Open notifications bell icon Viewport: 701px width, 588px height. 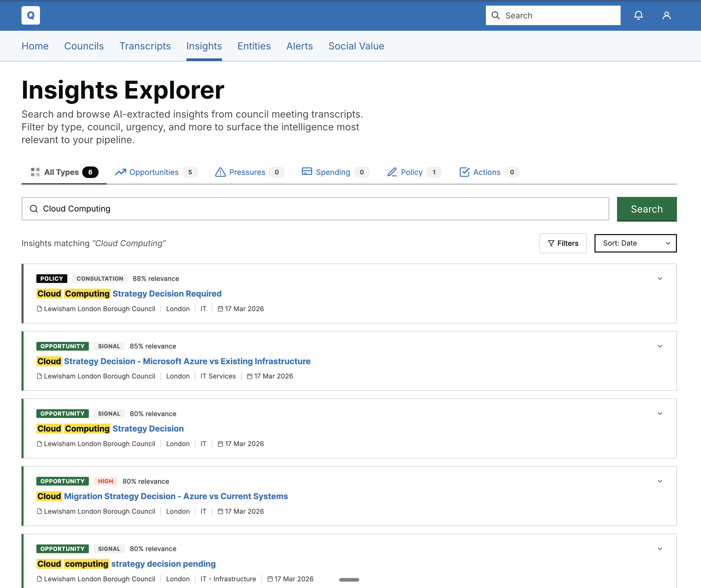638,15
